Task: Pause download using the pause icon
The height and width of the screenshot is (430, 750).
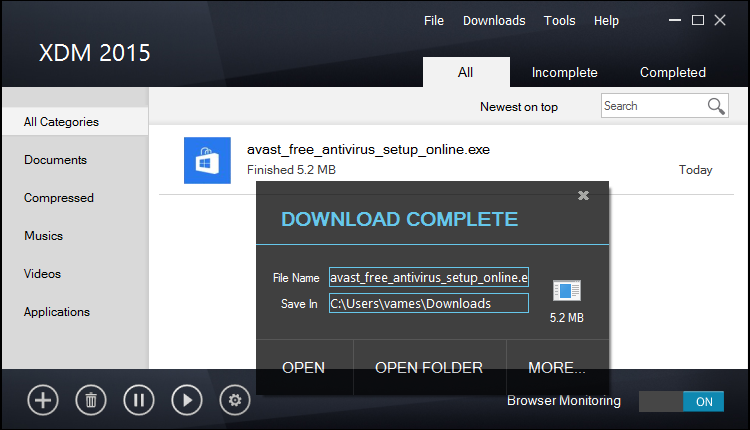Action: pos(139,400)
